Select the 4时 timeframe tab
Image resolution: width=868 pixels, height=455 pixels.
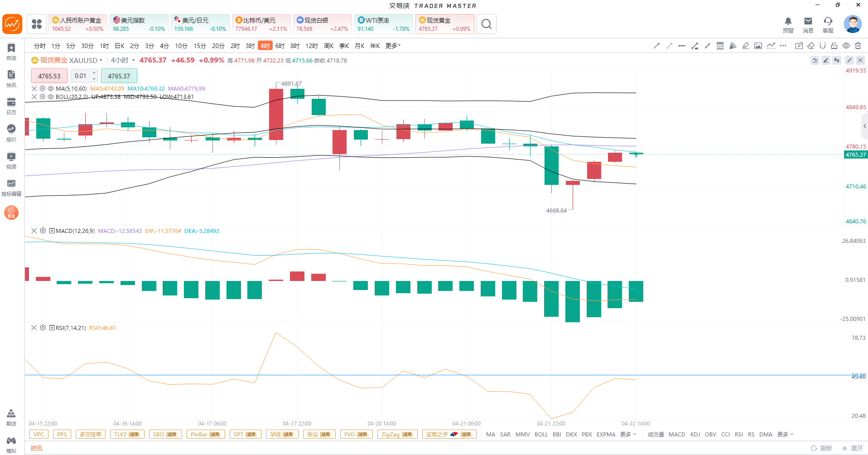[x=265, y=46]
